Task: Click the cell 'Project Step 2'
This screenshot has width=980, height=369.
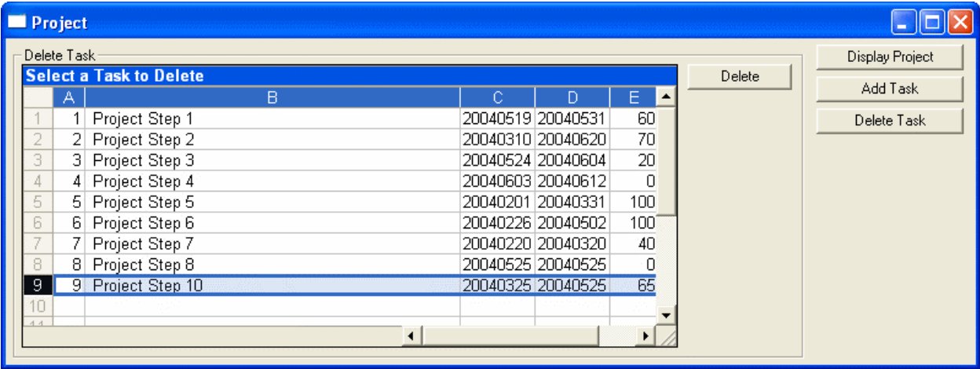Action: pos(272,140)
